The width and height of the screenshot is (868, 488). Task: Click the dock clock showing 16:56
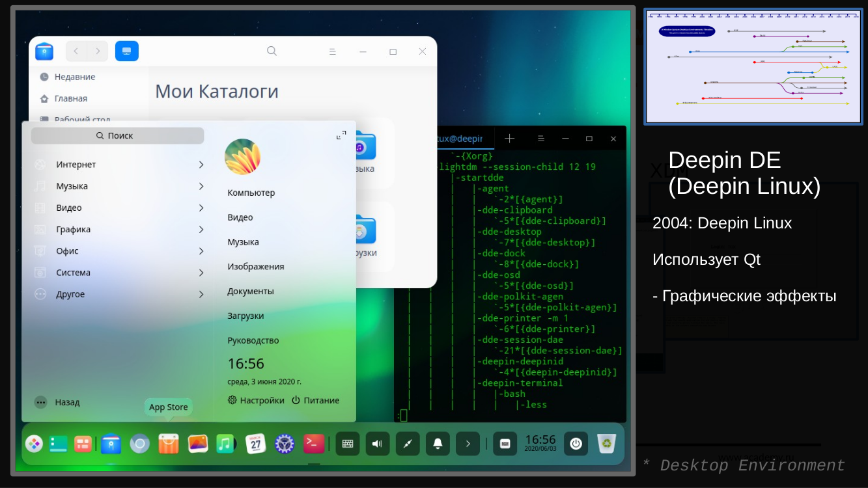point(540,444)
